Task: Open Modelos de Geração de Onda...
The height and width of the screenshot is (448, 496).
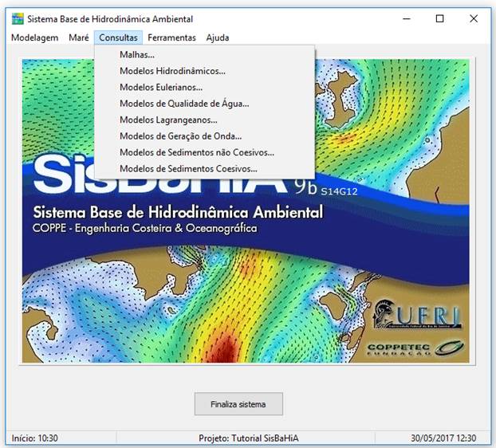Action: click(x=204, y=136)
